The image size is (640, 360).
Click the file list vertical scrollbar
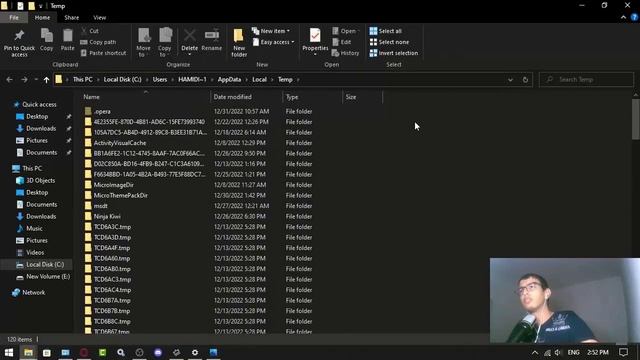[x=636, y=119]
